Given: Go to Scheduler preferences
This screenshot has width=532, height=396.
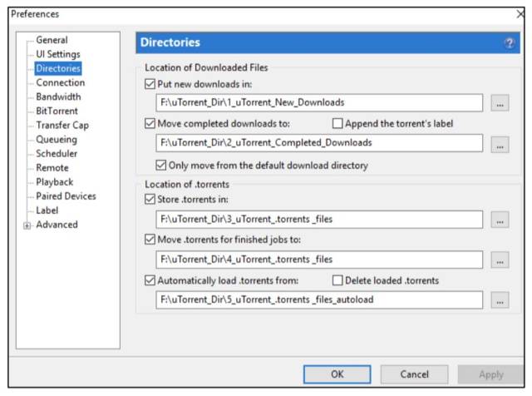Looking at the screenshot, I should (x=57, y=154).
